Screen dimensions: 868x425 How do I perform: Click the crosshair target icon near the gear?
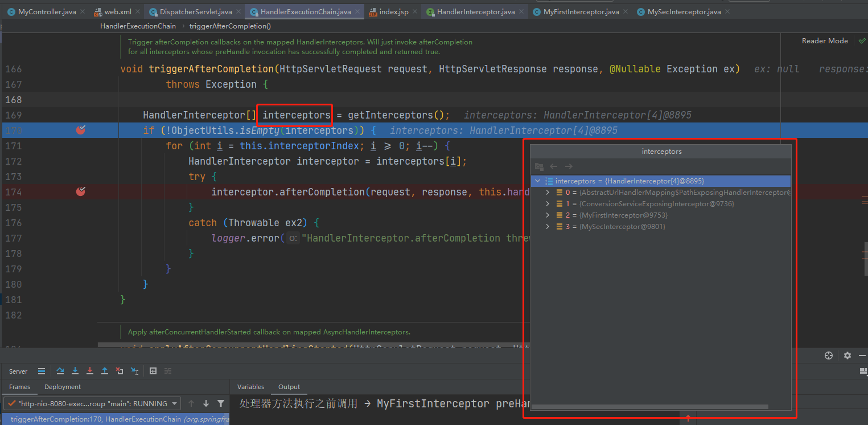pos(829,355)
